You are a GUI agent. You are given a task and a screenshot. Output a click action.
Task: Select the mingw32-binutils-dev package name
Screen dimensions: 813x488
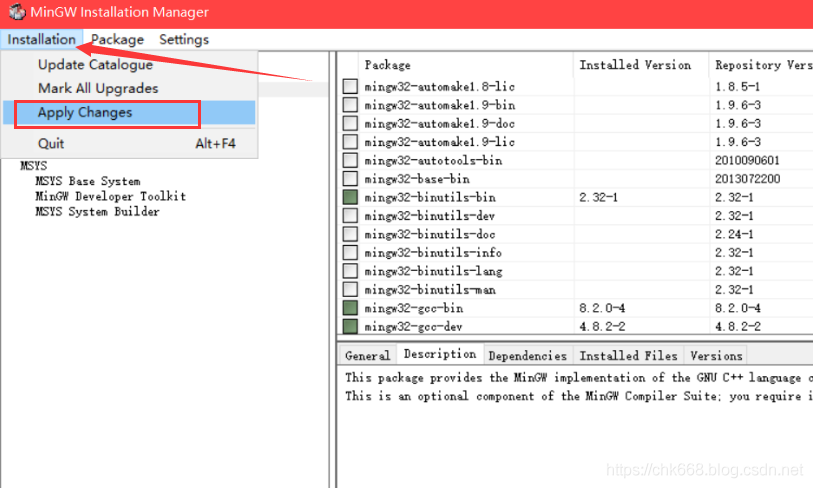[x=430, y=216]
